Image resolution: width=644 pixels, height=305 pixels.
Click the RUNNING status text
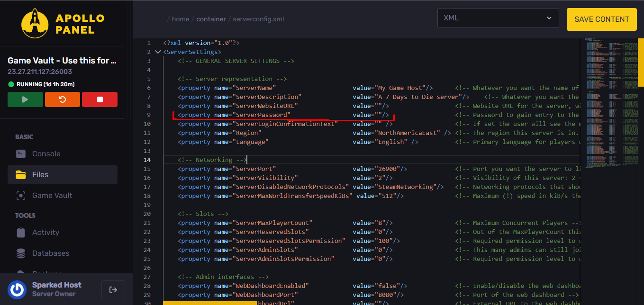click(45, 84)
